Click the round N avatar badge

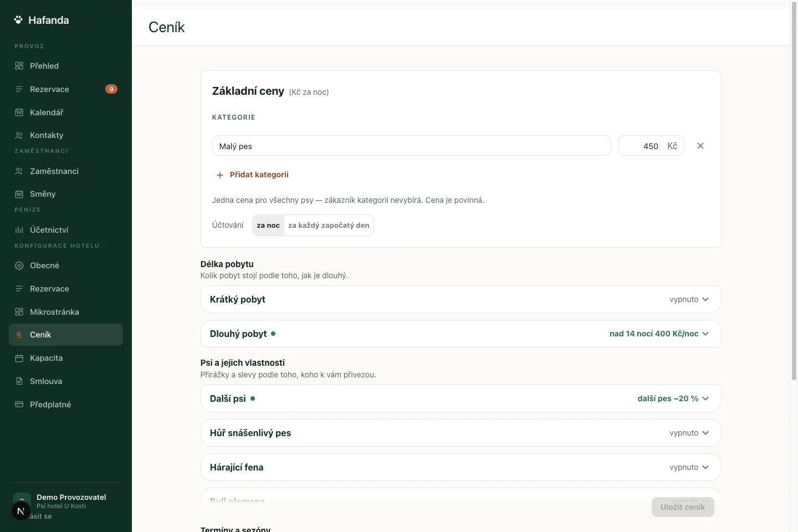point(21,511)
